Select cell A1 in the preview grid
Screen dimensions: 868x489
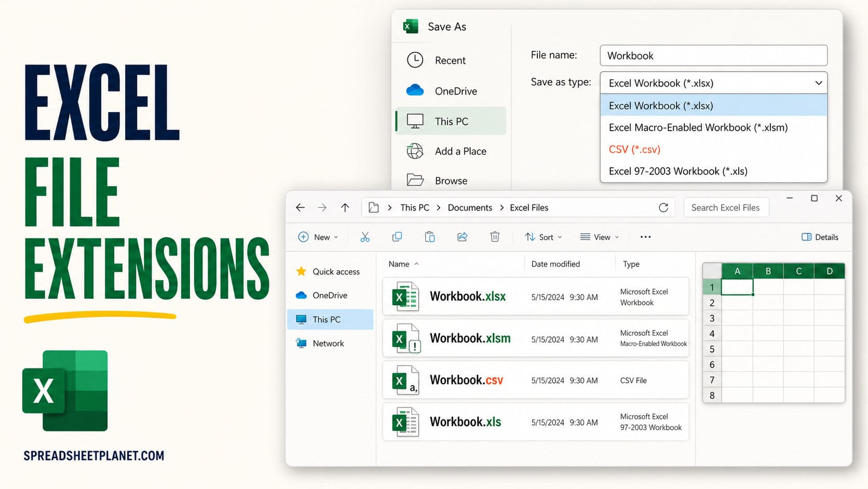tap(737, 287)
